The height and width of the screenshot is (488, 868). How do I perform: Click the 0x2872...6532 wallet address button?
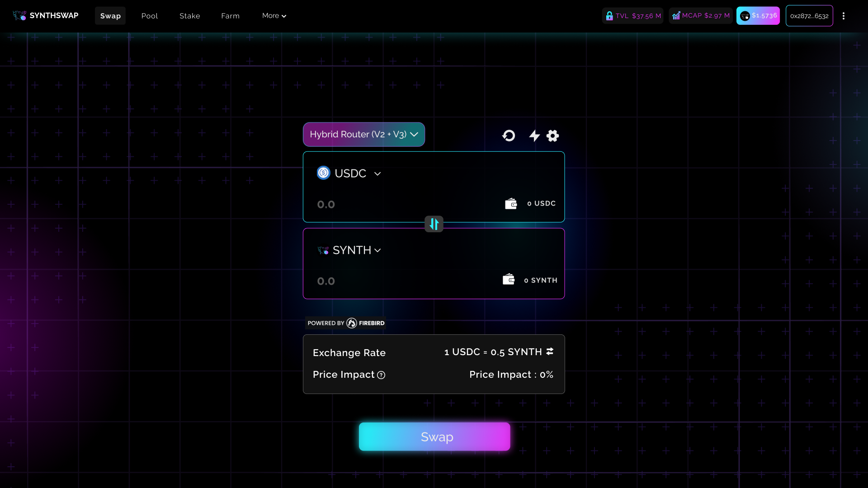pyautogui.click(x=809, y=16)
